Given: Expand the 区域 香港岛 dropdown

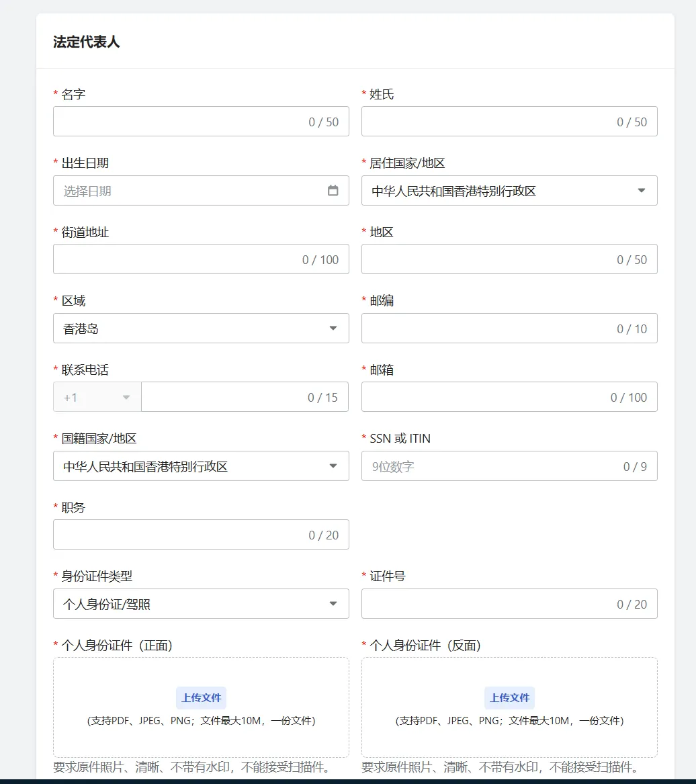Looking at the screenshot, I should [x=200, y=329].
